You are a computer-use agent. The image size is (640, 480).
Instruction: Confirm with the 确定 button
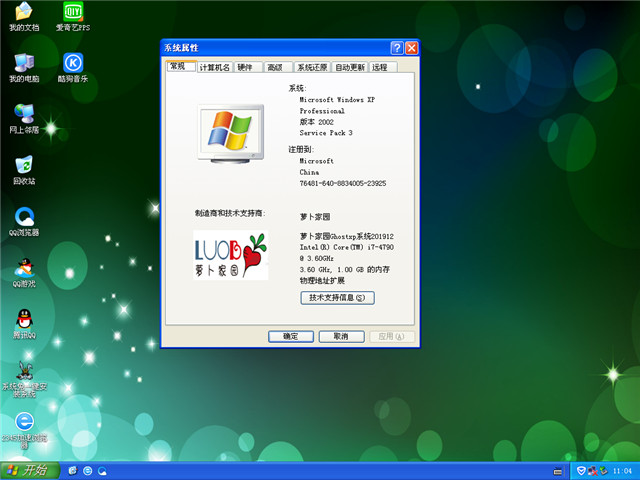coord(291,336)
